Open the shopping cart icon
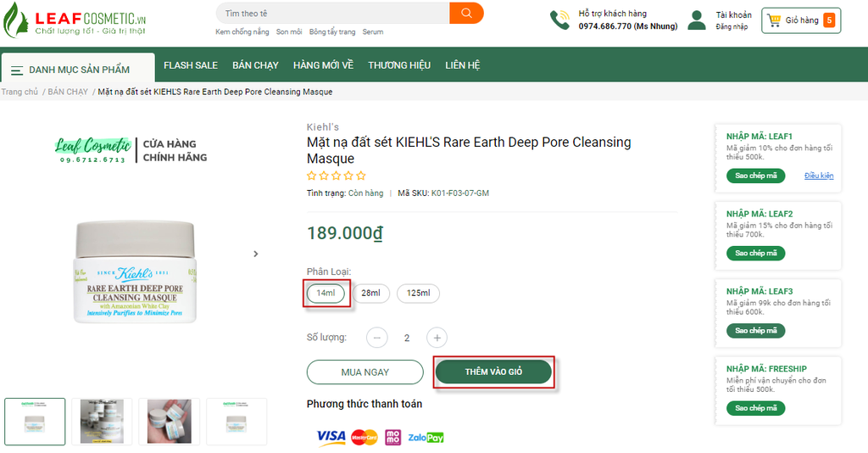This screenshot has height=453, width=868. (x=773, y=20)
